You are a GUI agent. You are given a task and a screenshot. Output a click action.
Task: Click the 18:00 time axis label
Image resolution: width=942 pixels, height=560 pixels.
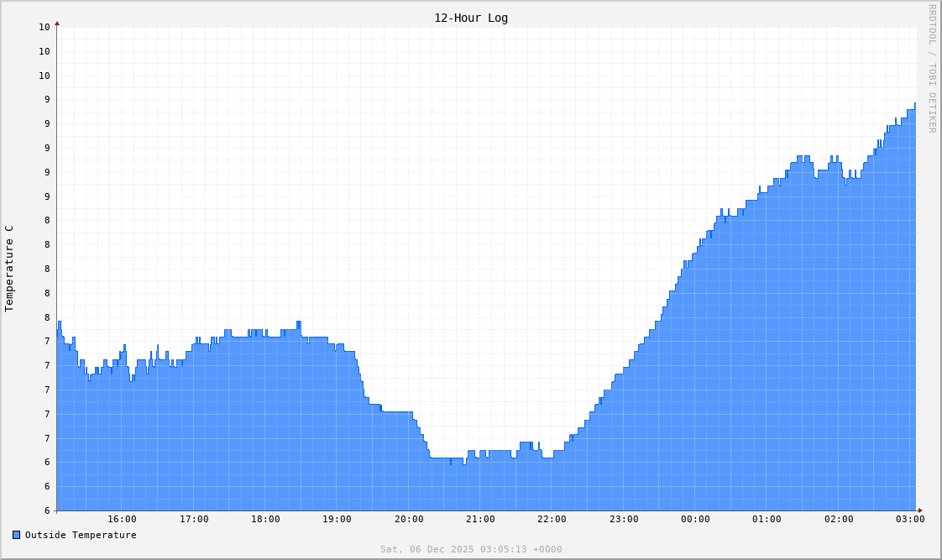[x=266, y=519]
